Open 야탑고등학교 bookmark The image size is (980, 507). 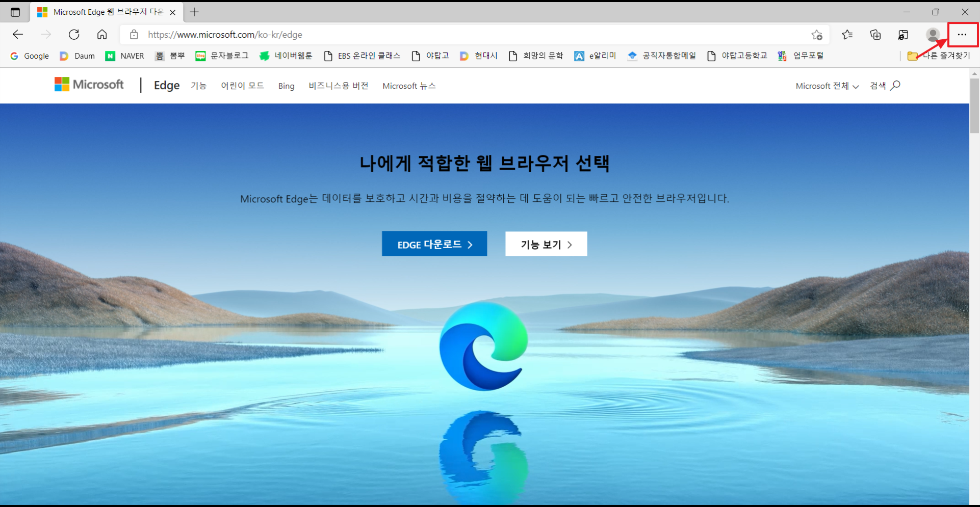pyautogui.click(x=737, y=56)
